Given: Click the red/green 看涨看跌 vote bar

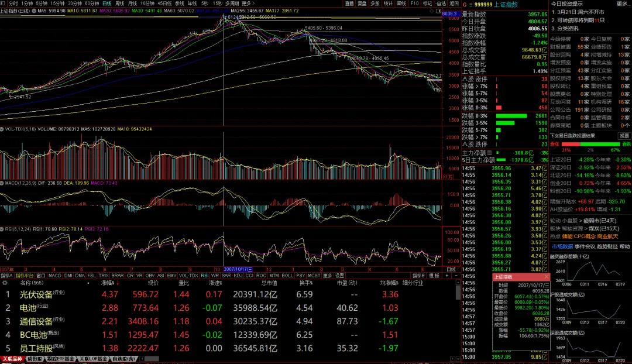Looking at the screenshot, I should 590,143.
